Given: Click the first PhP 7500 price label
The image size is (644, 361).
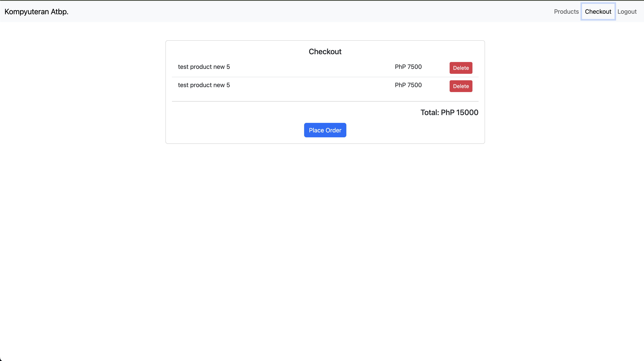Looking at the screenshot, I should (x=408, y=67).
